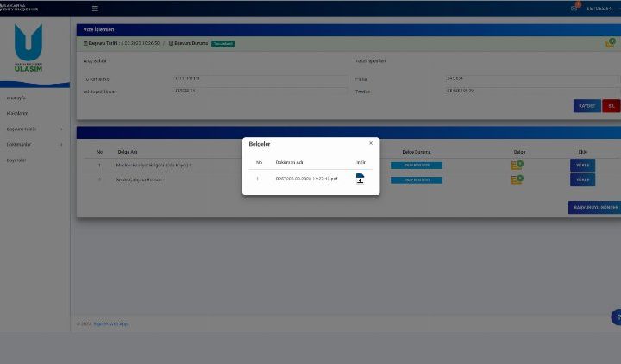Download the PDF document in Belgeler dialog

tap(360, 179)
